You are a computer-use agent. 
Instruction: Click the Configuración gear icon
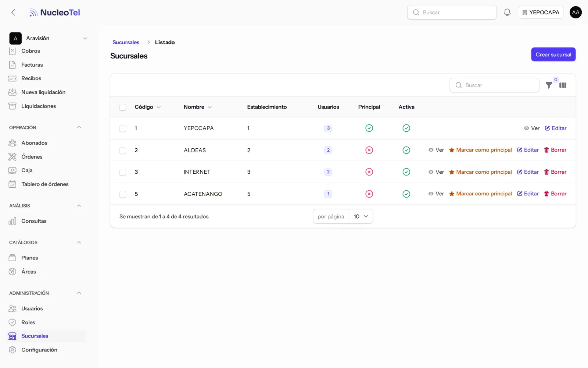(12, 350)
